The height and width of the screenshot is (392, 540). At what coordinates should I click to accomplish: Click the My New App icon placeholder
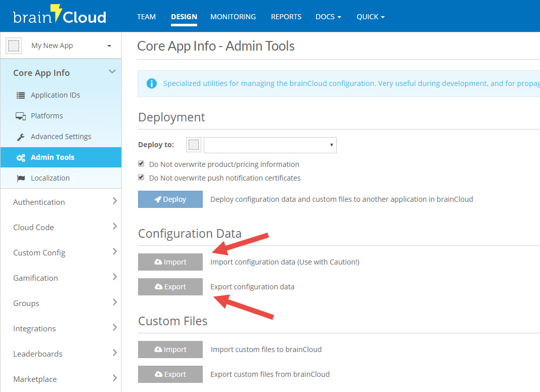[x=14, y=46]
